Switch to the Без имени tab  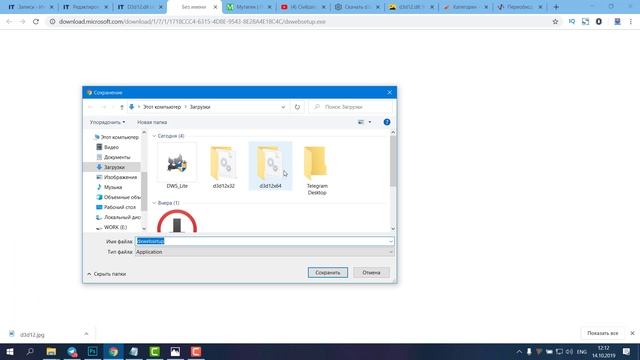tap(194, 7)
